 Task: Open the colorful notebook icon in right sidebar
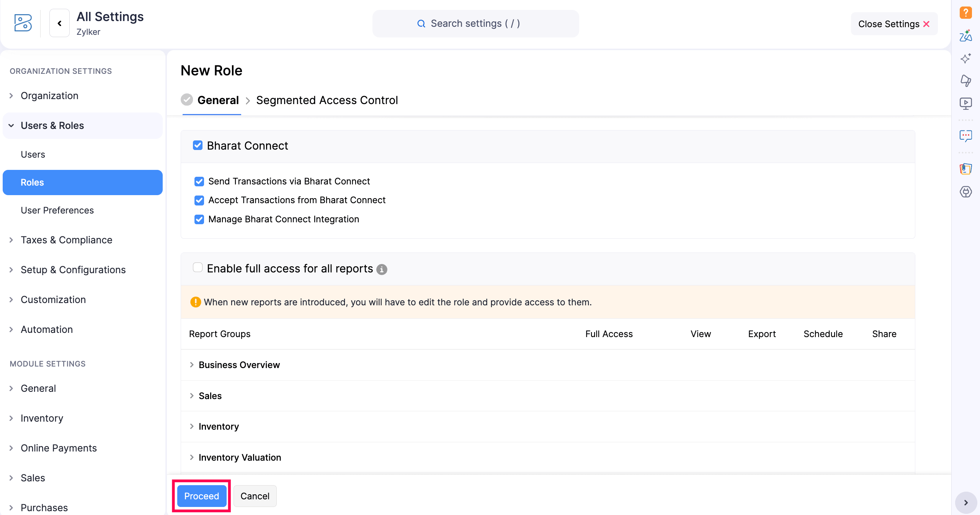coord(965,169)
